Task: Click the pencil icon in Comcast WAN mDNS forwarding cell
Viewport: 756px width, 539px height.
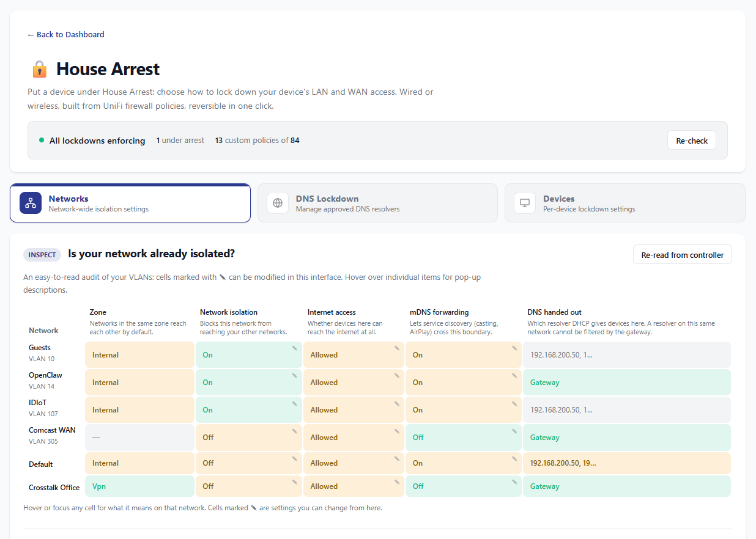Action: coord(514,431)
